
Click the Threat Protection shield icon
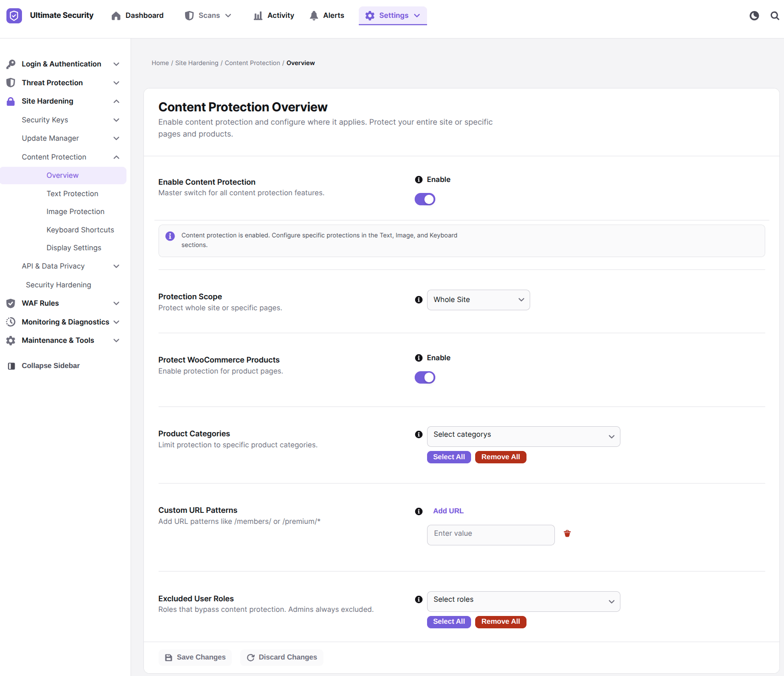point(11,82)
